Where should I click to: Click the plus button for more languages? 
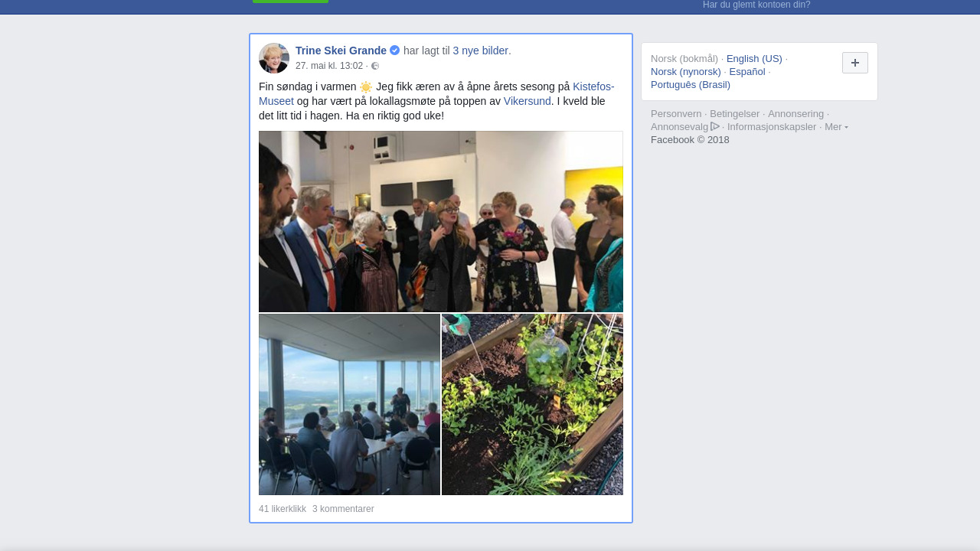(855, 63)
